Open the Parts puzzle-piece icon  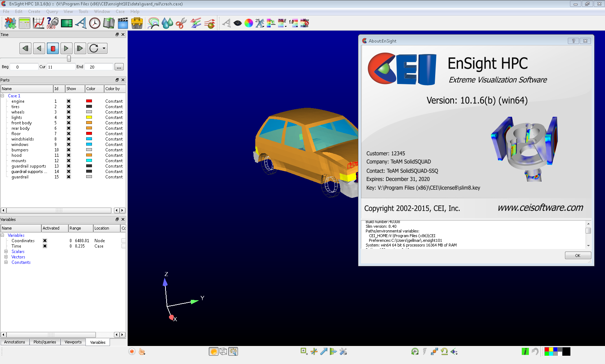tap(10, 23)
